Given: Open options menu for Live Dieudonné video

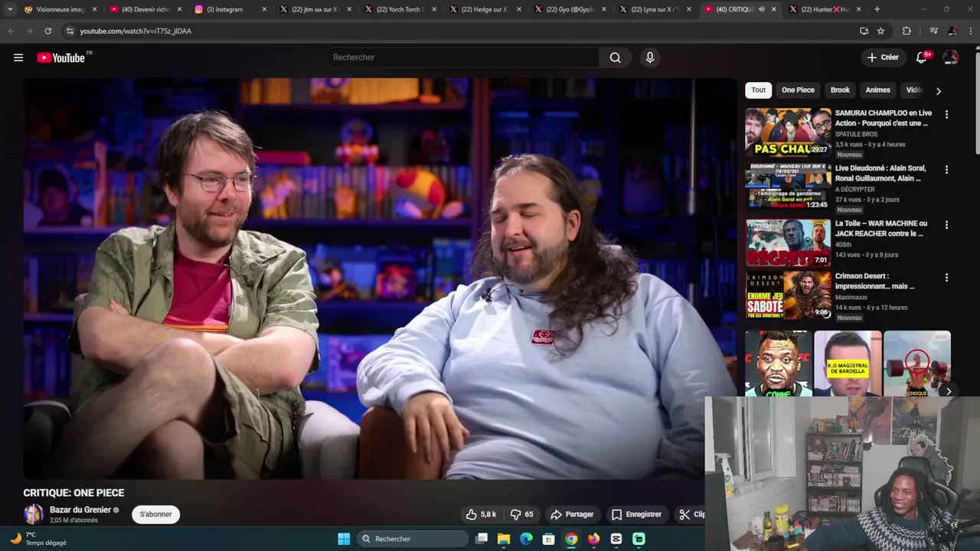Looking at the screenshot, I should coord(946,169).
